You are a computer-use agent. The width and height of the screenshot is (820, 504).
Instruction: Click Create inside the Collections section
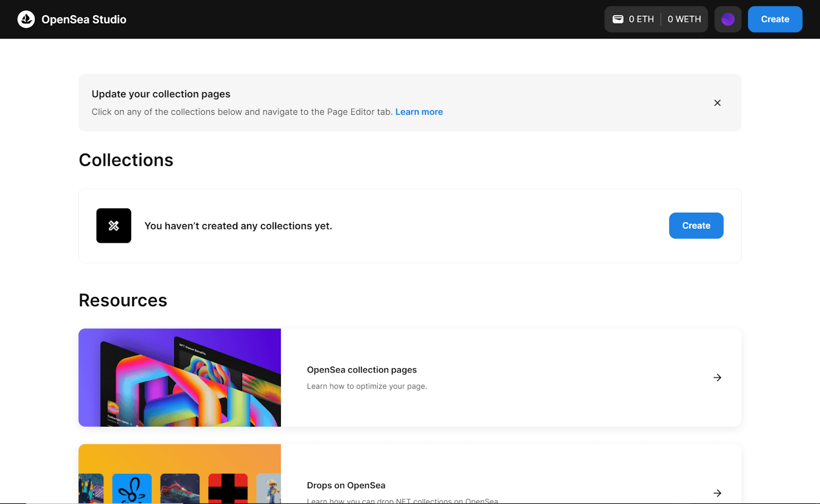click(x=695, y=225)
